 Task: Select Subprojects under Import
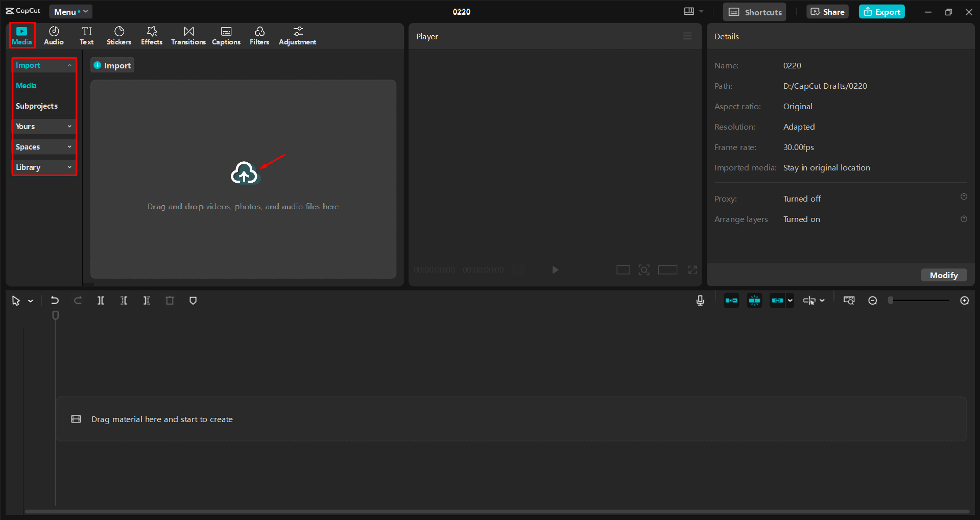coord(36,106)
